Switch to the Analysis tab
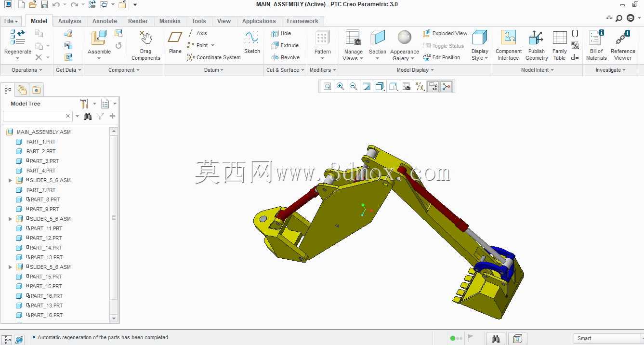The height and width of the screenshot is (345, 644). pos(70,21)
